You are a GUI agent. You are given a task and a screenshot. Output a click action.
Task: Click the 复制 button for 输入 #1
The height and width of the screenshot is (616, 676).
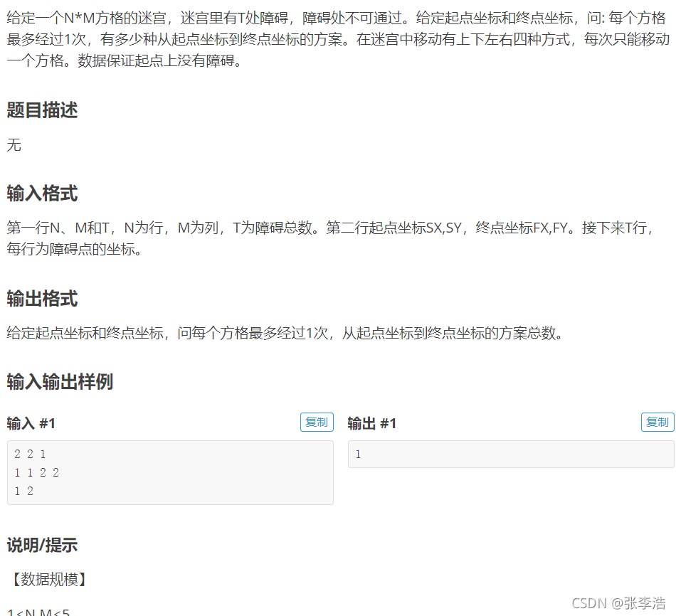coord(316,422)
